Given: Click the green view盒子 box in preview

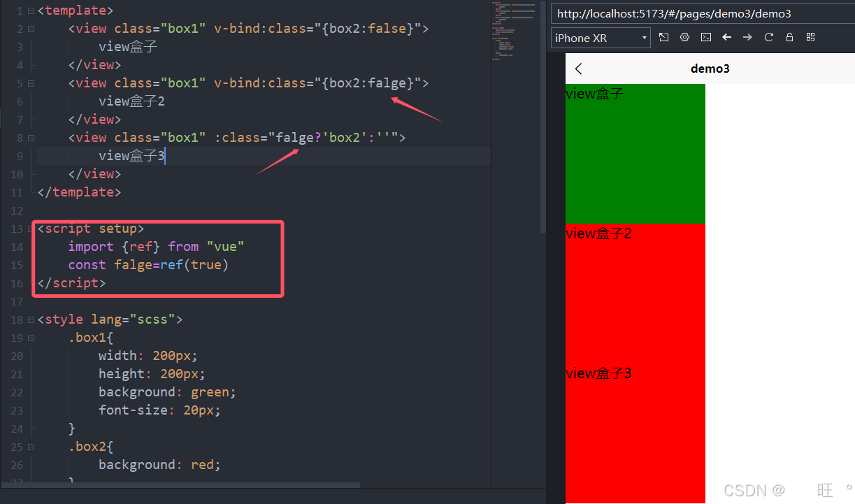Looking at the screenshot, I should click(635, 154).
